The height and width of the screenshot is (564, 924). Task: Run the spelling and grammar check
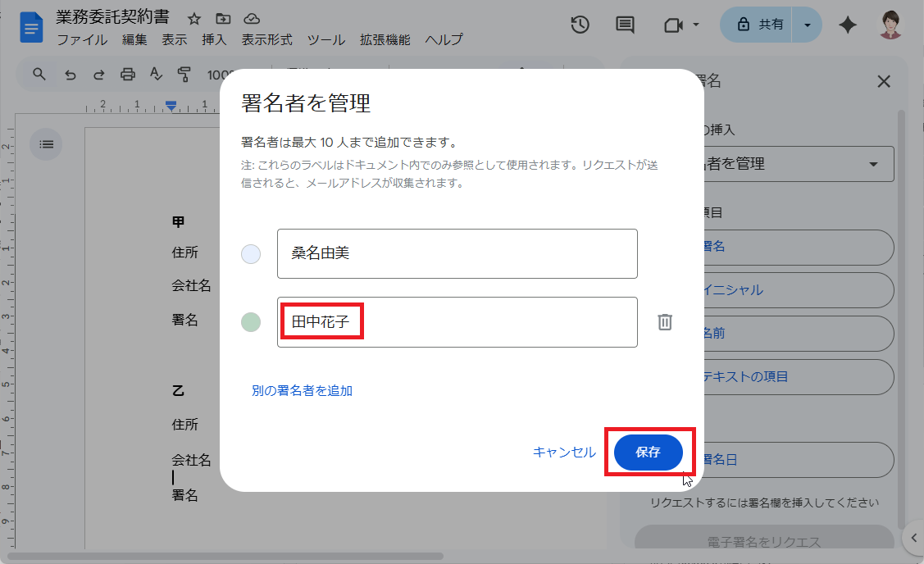tap(156, 75)
